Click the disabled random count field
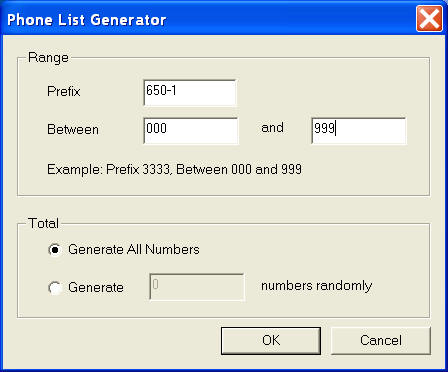The height and width of the screenshot is (372, 448). pyautogui.click(x=197, y=287)
